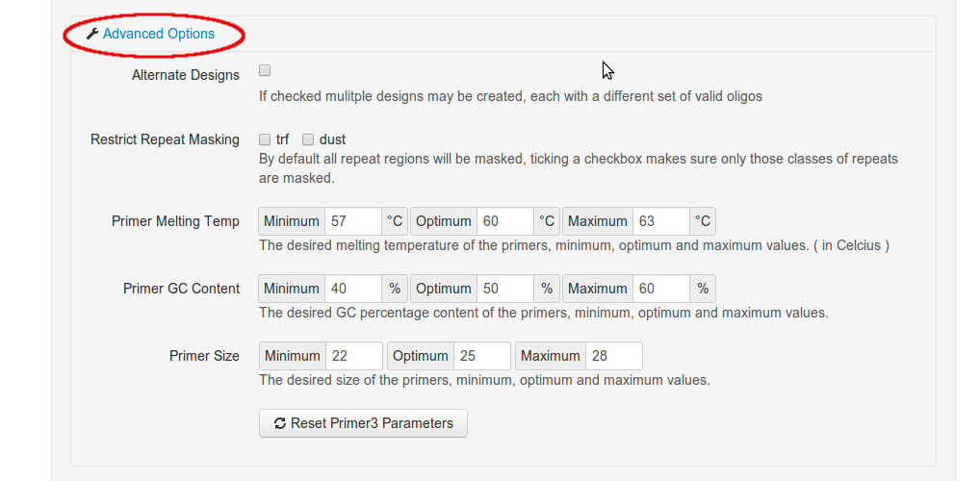This screenshot has height=481, width=980.
Task: Click the minimum melting temp field
Action: pos(352,221)
